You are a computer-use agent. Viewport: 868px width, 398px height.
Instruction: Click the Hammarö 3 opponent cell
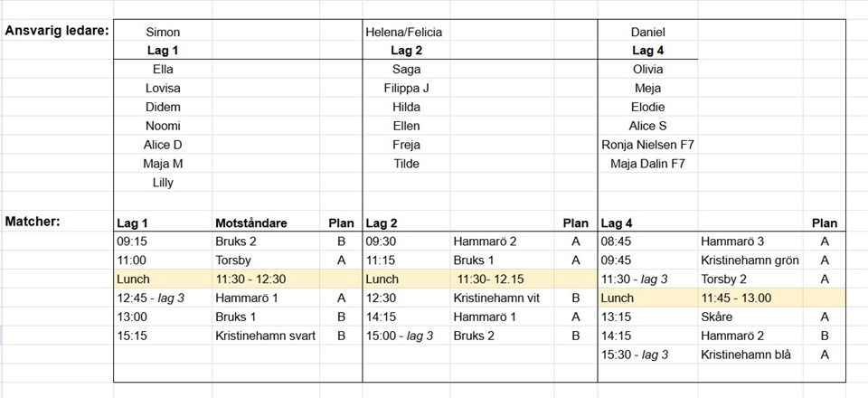pyautogui.click(x=731, y=242)
